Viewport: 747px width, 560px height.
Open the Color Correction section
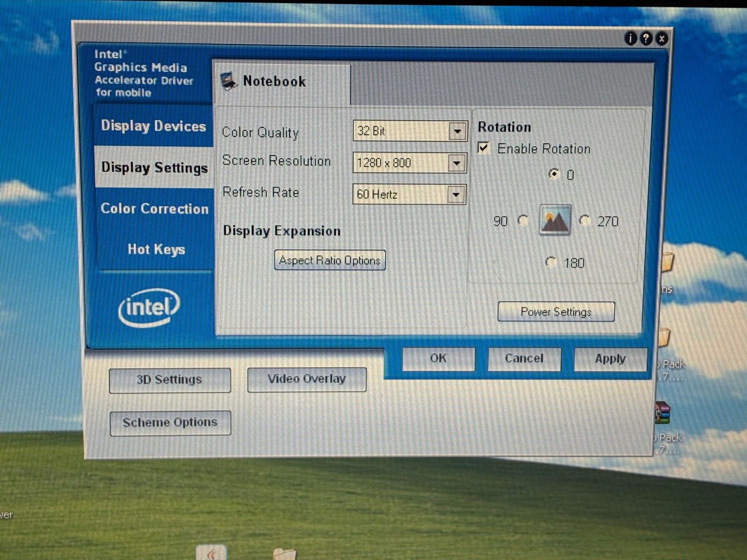(x=155, y=208)
